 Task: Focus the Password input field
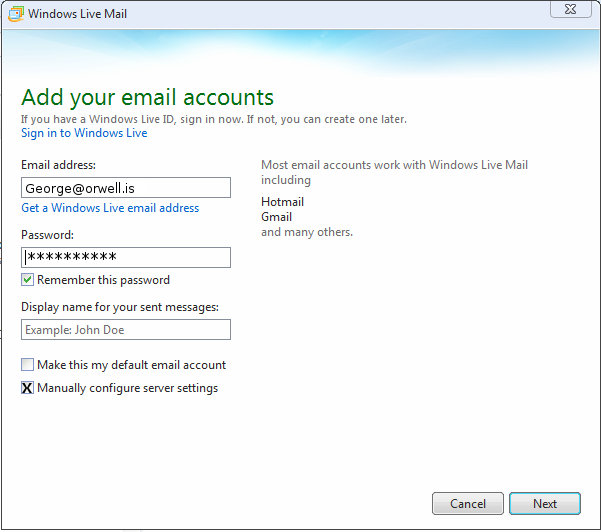(x=126, y=257)
